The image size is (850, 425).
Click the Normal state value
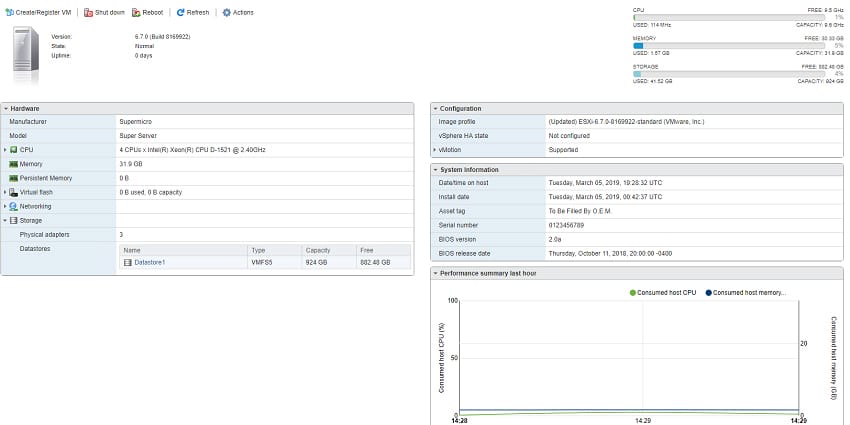tap(144, 46)
